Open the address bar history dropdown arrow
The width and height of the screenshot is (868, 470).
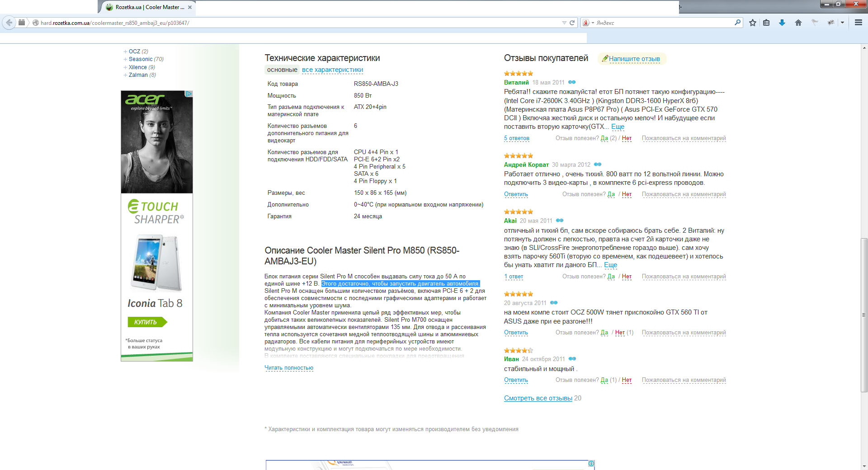pyautogui.click(x=564, y=23)
